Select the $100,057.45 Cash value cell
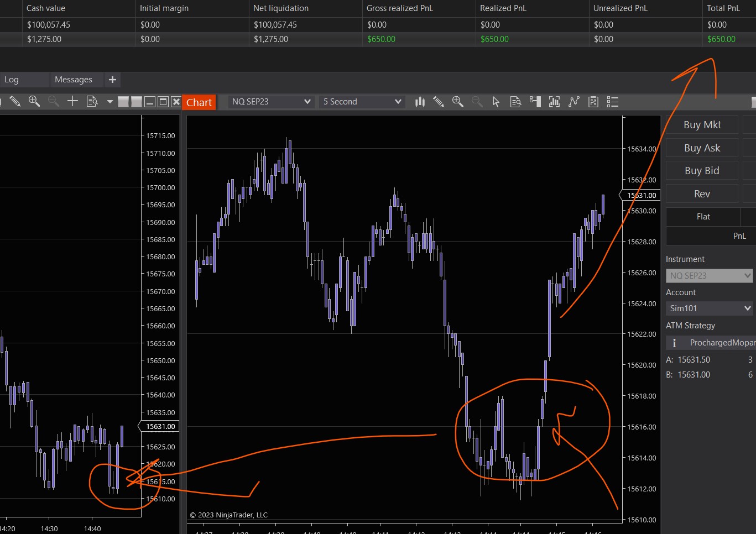756x534 pixels. pyautogui.click(x=79, y=25)
